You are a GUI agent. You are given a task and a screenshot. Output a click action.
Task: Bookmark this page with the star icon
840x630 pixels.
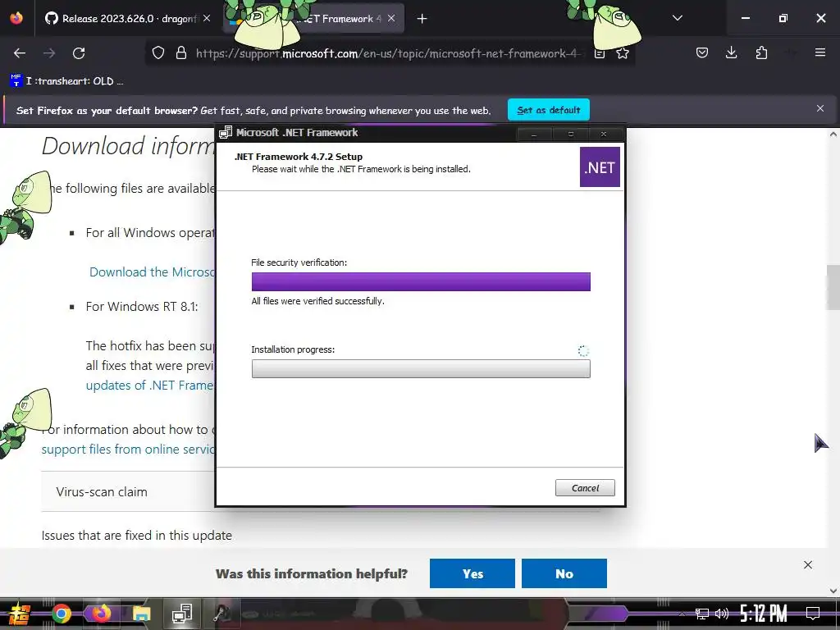pos(623,53)
